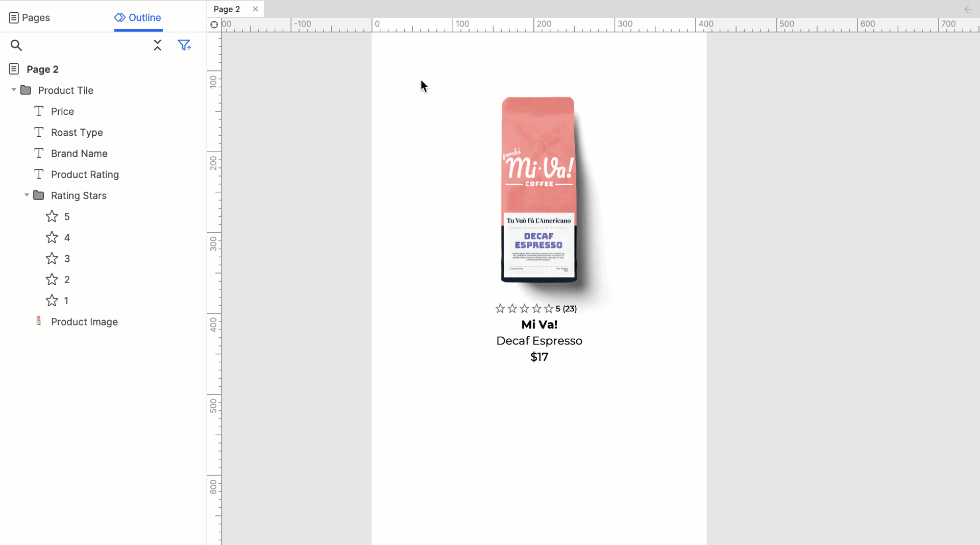
Task: Click the Product Tile folder icon
Action: [x=26, y=90]
